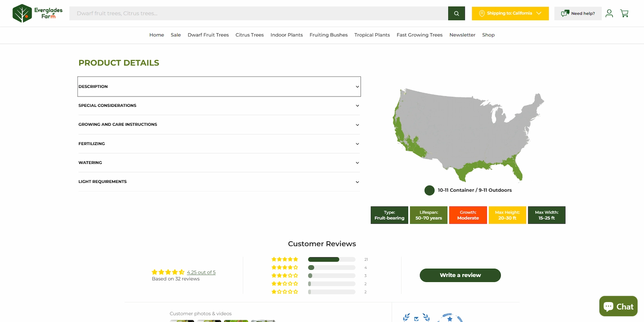Click the Write a review button
Screen dimensions: 644x322
(460, 275)
